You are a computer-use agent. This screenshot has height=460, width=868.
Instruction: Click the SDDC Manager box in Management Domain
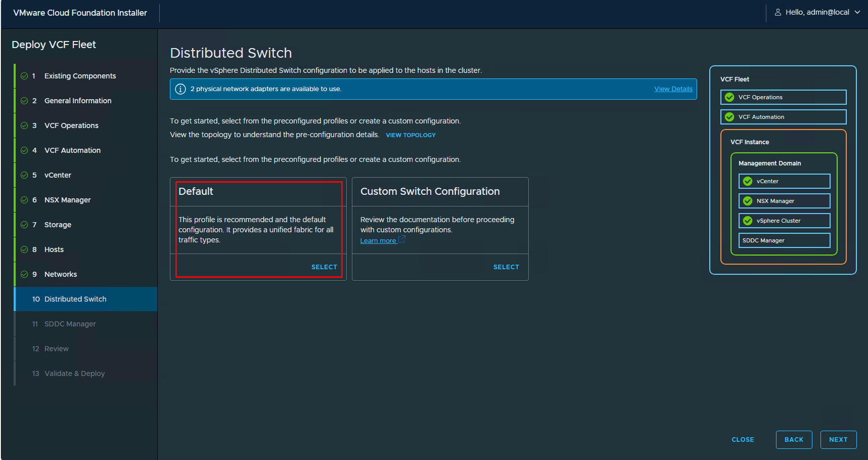(x=784, y=240)
